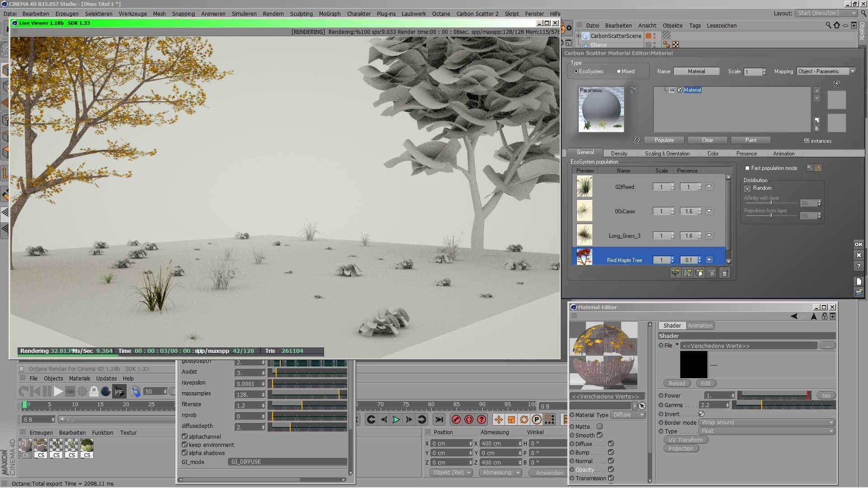868x488 pixels.
Task: Click the Octane settings gear icon
Action: [x=82, y=392]
